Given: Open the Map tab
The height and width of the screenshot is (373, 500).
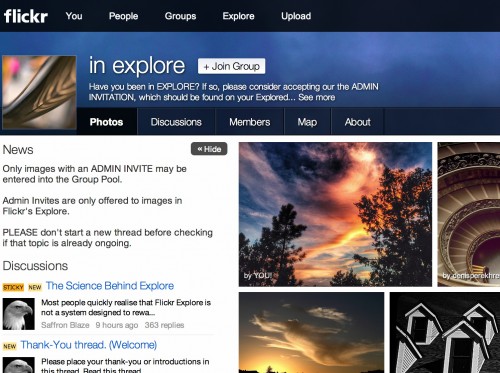Looking at the screenshot, I should (307, 122).
